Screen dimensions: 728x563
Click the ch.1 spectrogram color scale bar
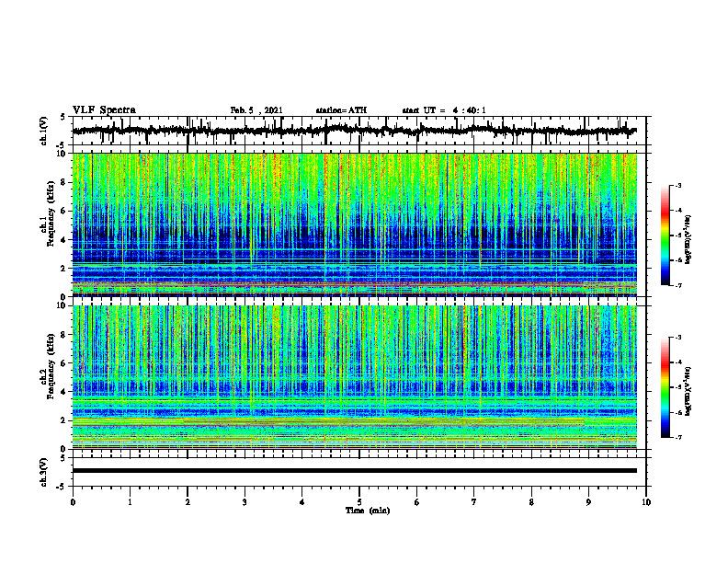(x=665, y=235)
